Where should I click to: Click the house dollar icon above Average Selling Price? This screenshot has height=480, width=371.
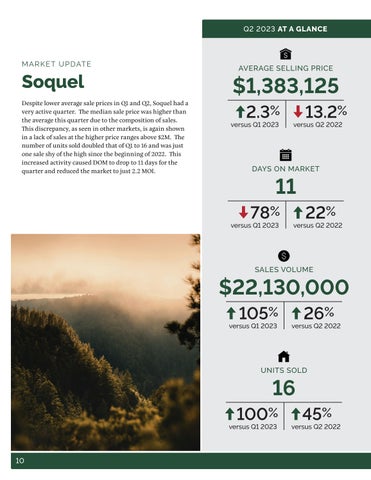click(x=285, y=54)
